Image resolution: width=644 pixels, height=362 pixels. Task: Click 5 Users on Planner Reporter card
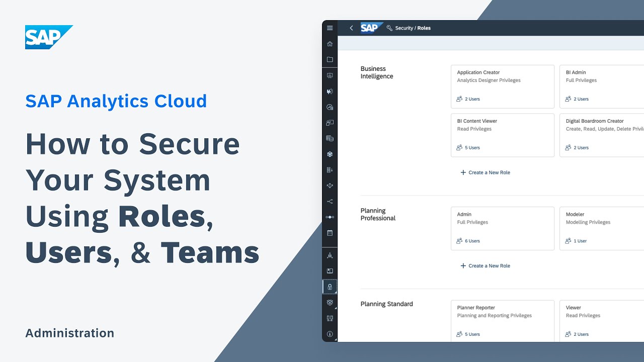click(x=468, y=334)
